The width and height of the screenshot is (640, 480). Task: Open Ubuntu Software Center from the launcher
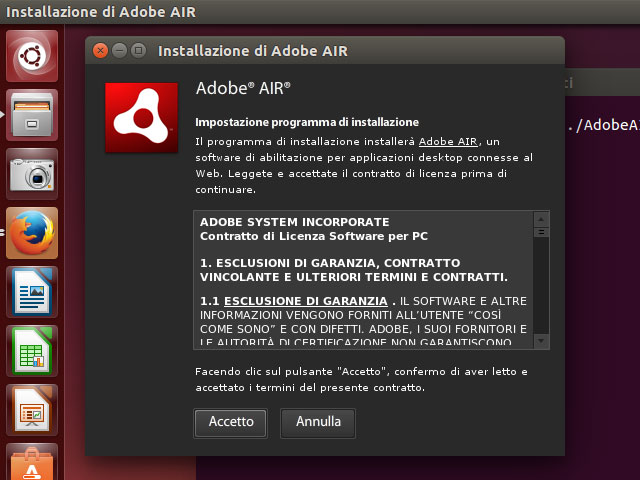point(33,462)
